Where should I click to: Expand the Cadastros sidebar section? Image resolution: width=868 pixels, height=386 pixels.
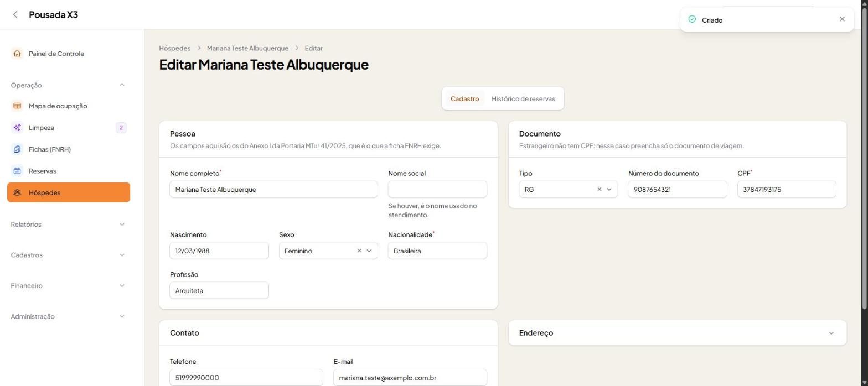(122, 255)
